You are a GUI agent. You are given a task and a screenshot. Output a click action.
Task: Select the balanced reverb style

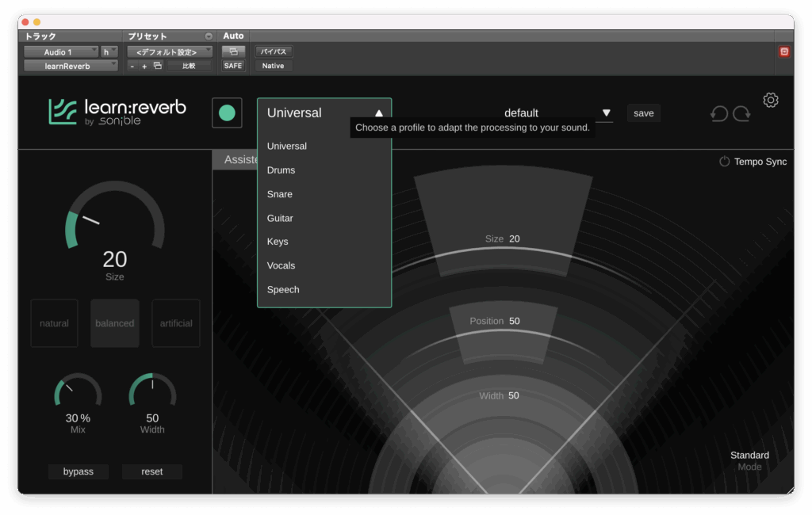[x=115, y=323]
